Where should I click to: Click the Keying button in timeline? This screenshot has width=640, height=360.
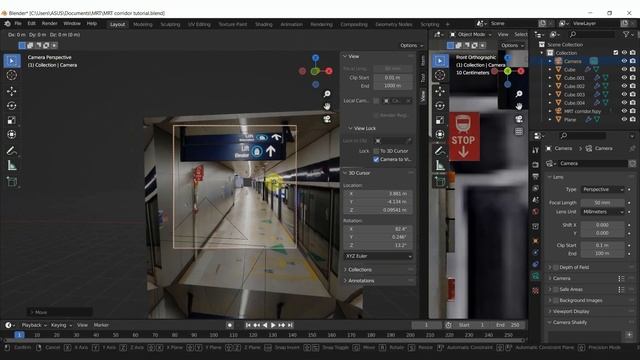point(61,325)
